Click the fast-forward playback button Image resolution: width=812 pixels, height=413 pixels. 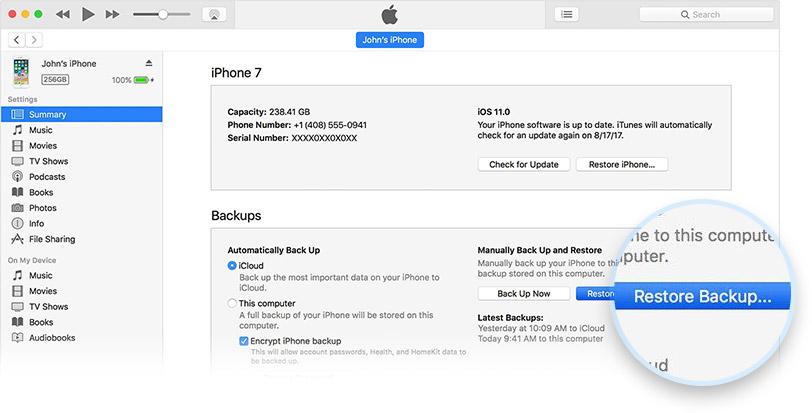click(112, 14)
